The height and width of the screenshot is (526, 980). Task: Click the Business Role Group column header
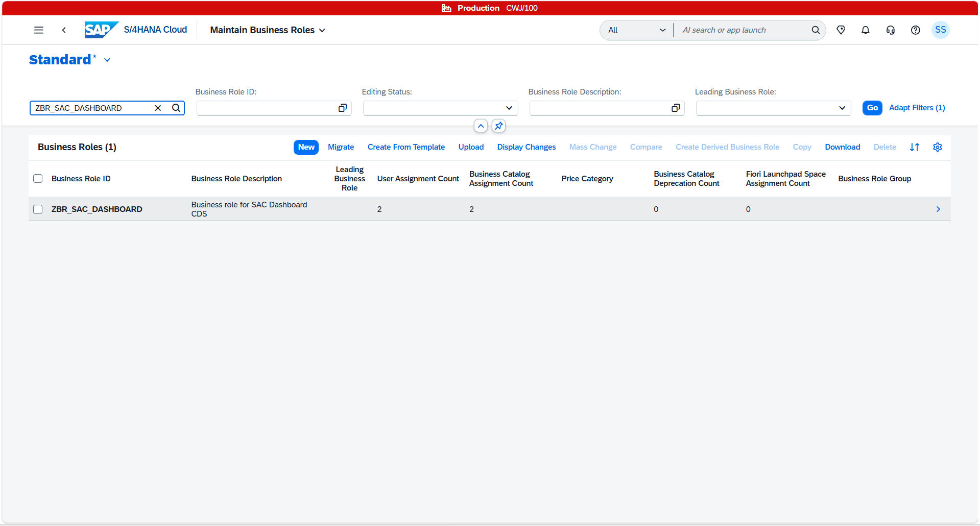875,179
